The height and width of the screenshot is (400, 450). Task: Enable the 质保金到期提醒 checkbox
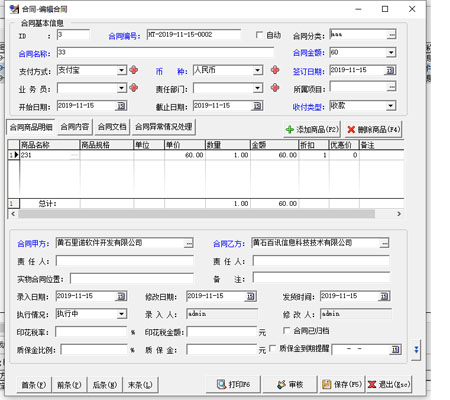tap(272, 348)
